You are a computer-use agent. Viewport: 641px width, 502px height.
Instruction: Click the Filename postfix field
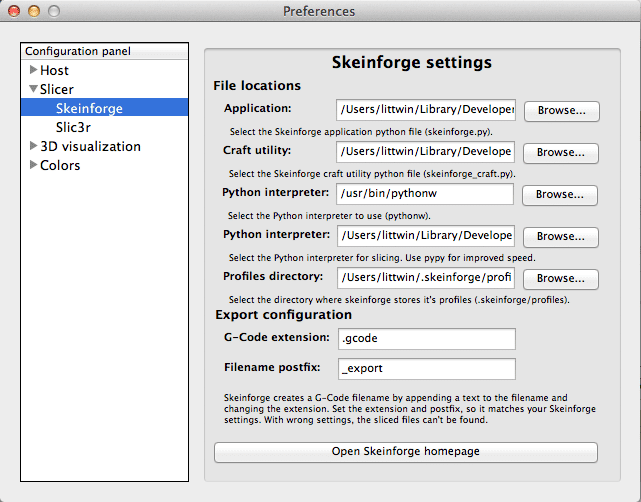(x=427, y=369)
